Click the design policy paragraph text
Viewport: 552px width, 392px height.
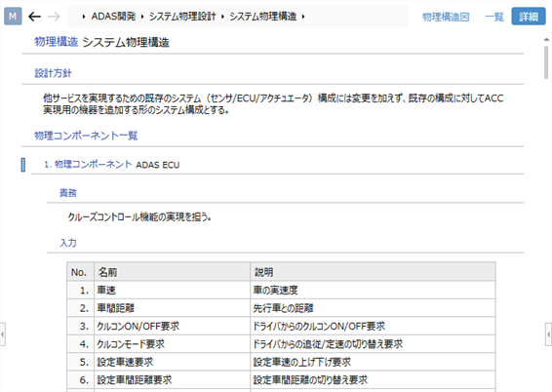pyautogui.click(x=273, y=103)
